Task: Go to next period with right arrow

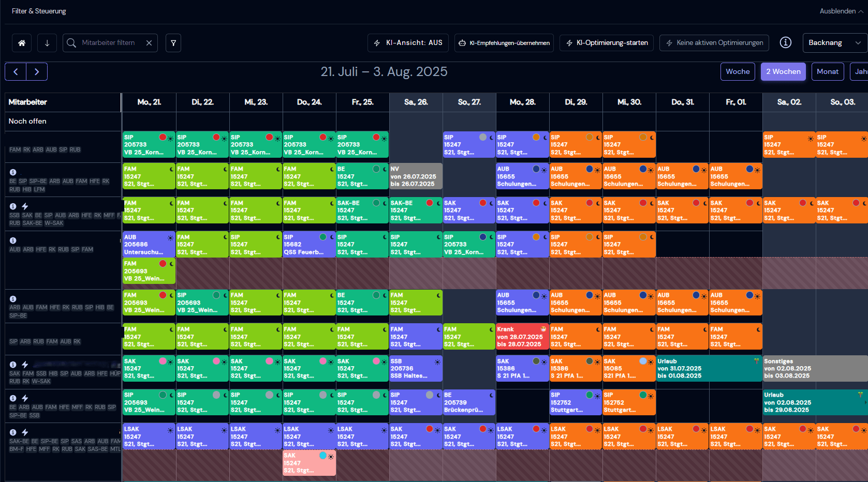Action: pyautogui.click(x=37, y=72)
